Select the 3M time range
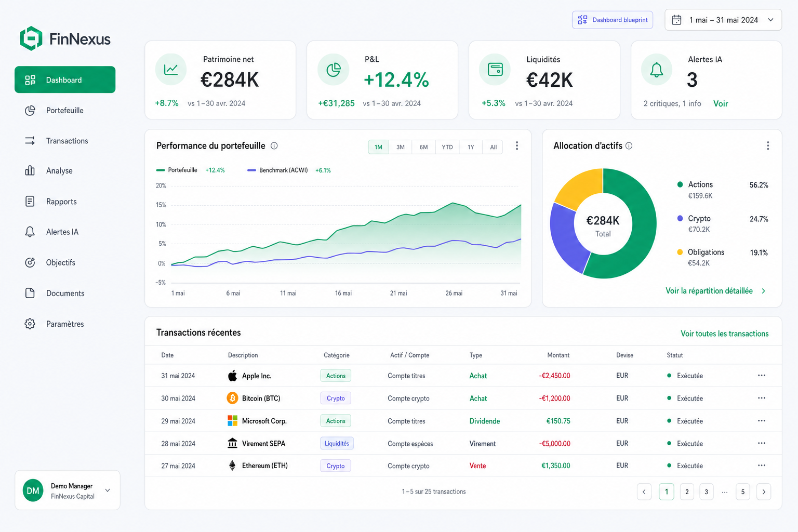This screenshot has width=798, height=532. click(401, 147)
